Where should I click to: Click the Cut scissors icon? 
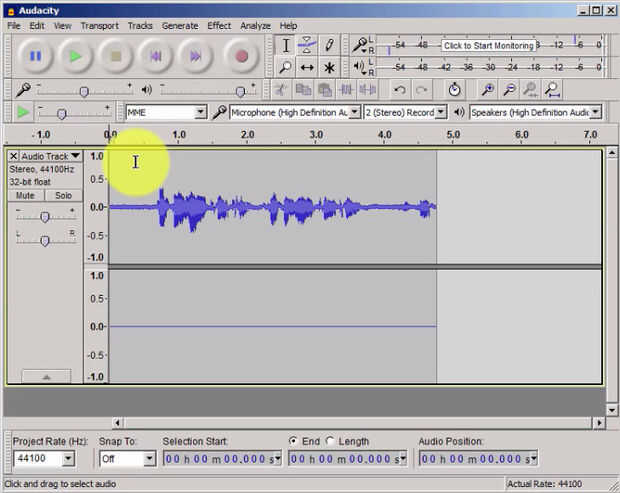(281, 90)
